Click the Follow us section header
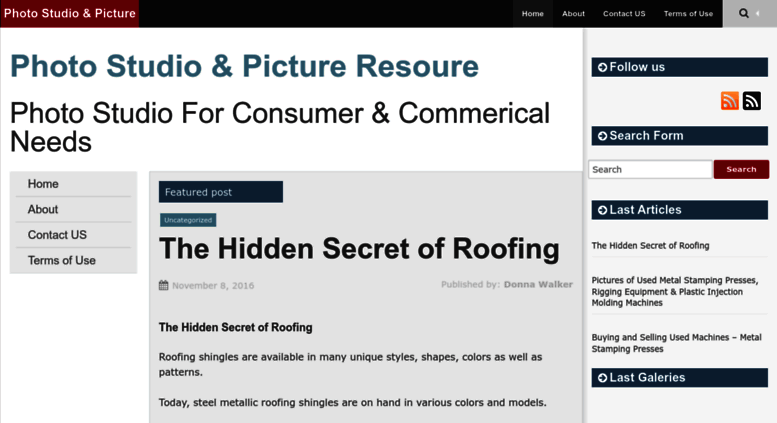The height and width of the screenshot is (423, 777). coord(679,67)
